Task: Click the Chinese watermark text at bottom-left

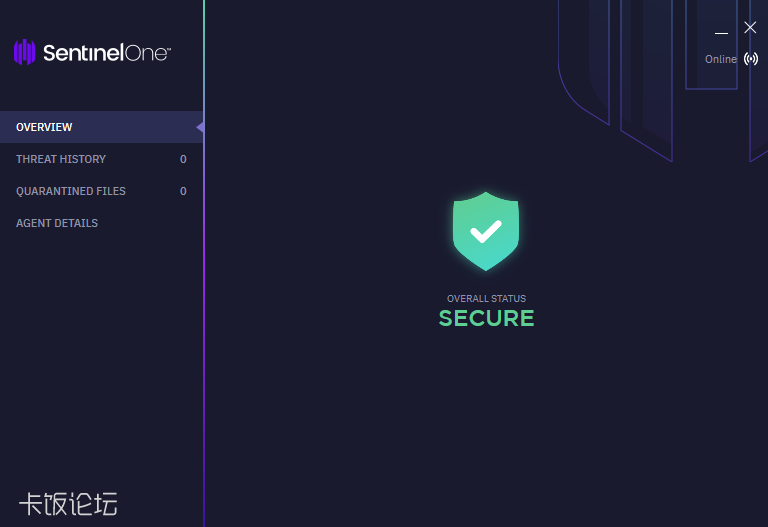Action: click(x=68, y=504)
